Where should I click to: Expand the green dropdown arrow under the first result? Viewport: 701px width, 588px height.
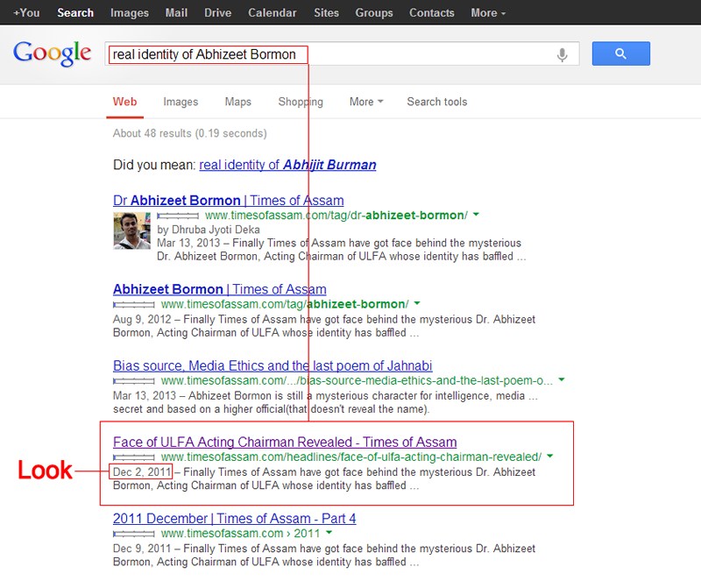pos(476,215)
